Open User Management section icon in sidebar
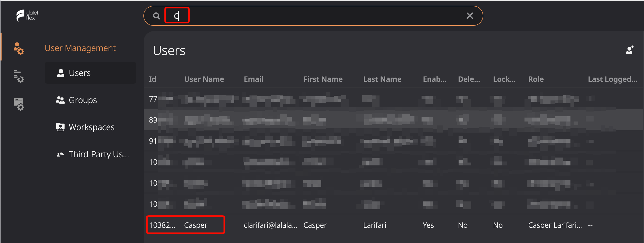Viewport: 644px width, 243px height. (19, 49)
